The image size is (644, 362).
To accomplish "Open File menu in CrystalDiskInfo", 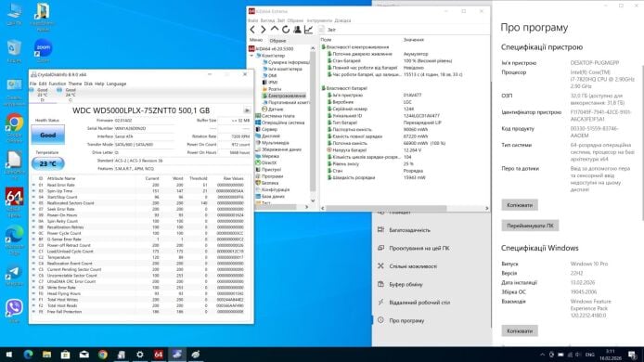I will tap(32, 84).
